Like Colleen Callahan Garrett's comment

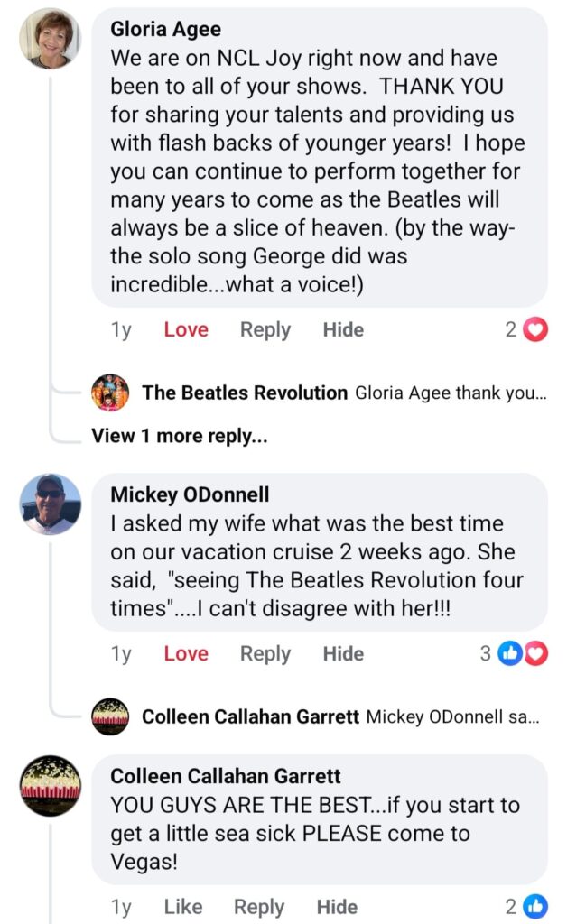click(182, 906)
